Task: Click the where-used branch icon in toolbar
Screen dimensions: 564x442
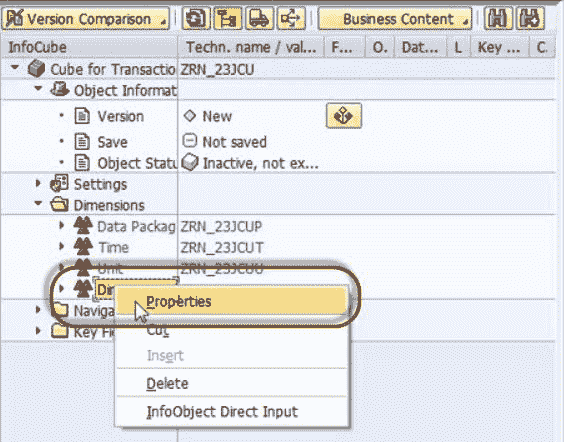Action: coord(291,19)
